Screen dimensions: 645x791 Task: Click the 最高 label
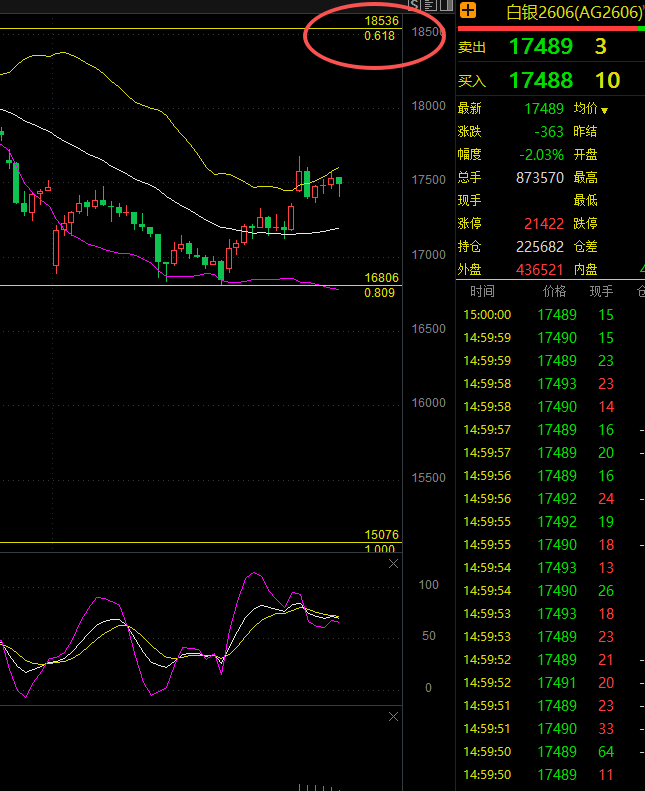[x=585, y=178]
